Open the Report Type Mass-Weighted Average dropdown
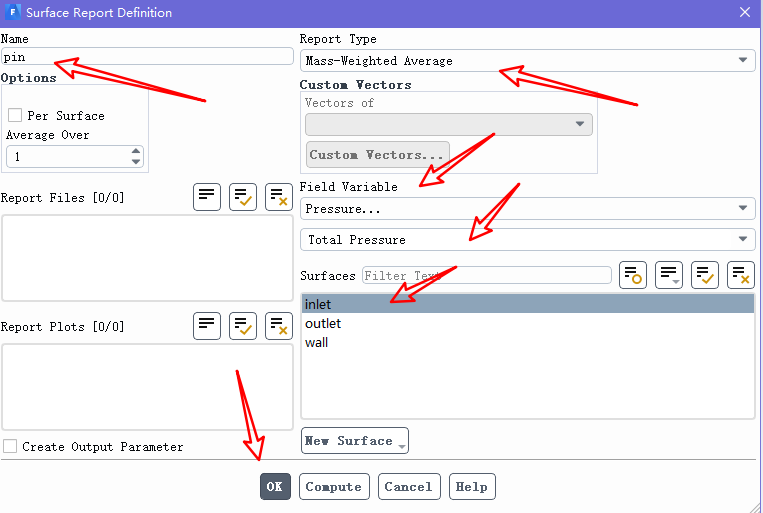Screen dimensions: 763x513 (x=527, y=61)
